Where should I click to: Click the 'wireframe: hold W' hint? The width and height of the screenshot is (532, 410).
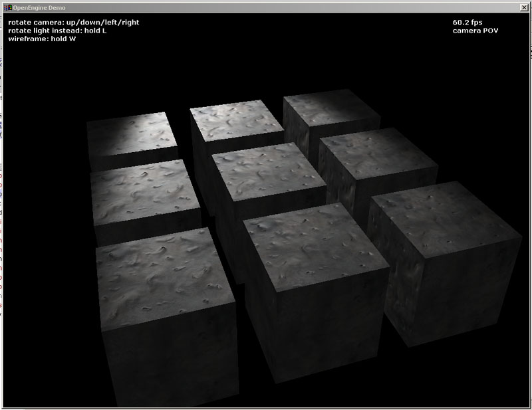point(42,39)
